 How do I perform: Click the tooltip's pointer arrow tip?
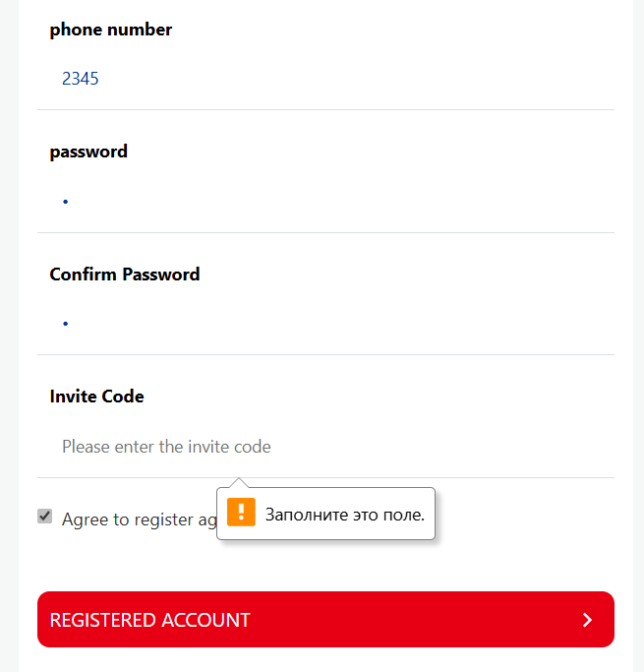point(237,480)
